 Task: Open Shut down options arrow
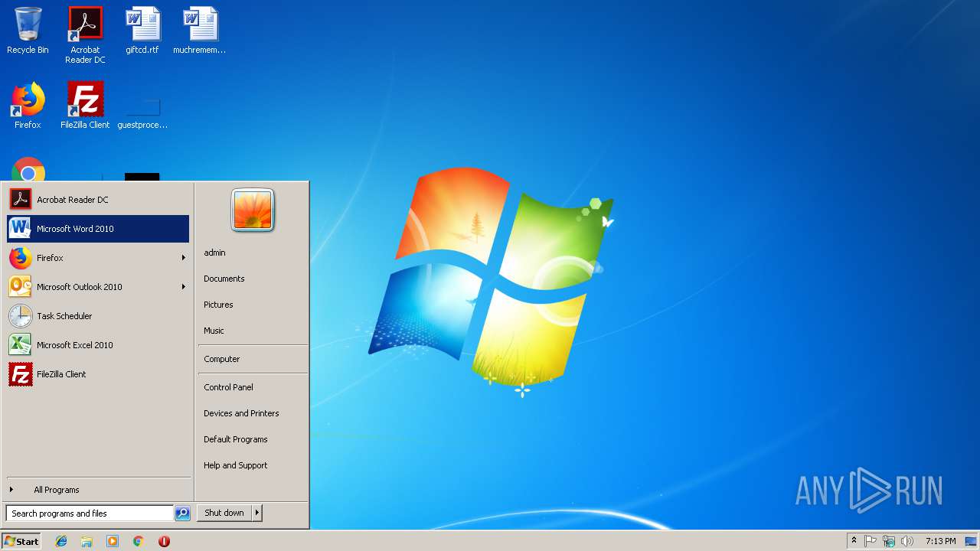pos(257,513)
